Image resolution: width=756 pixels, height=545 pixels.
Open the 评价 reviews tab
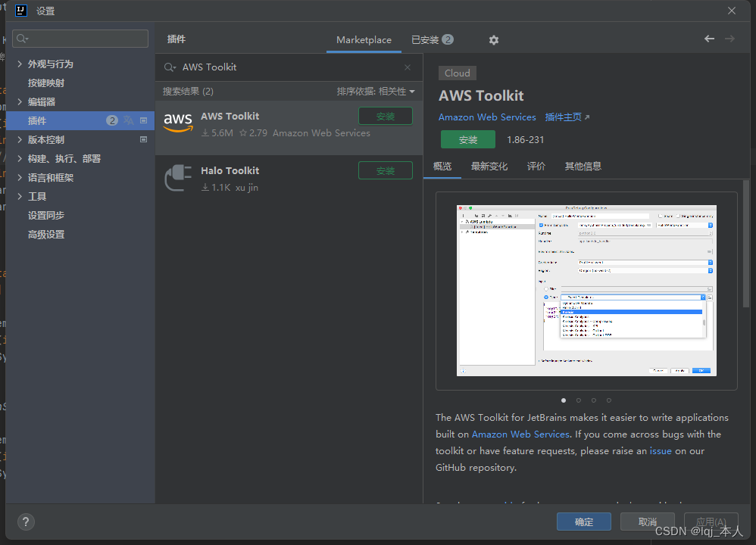(536, 167)
